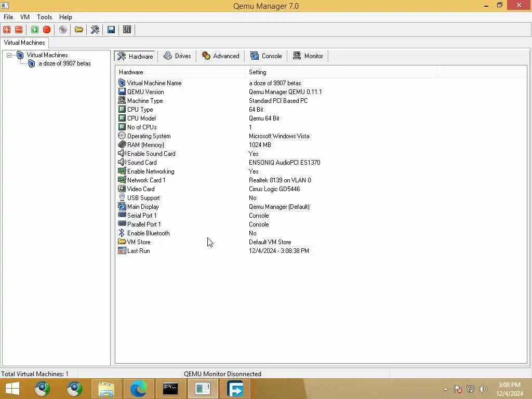Click the 'Realtek 8139 on VLAN 0' value
532x399 pixels.
click(x=280, y=180)
